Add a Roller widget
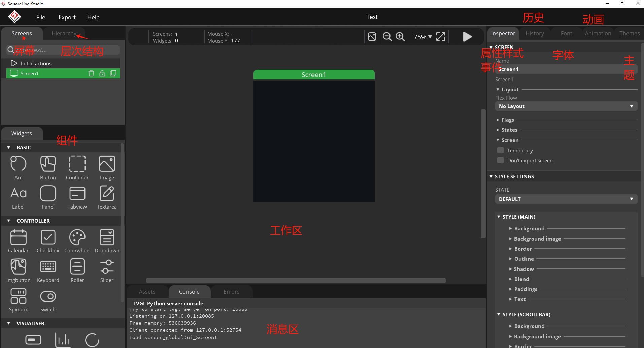Image resolution: width=644 pixels, height=348 pixels. (x=77, y=271)
